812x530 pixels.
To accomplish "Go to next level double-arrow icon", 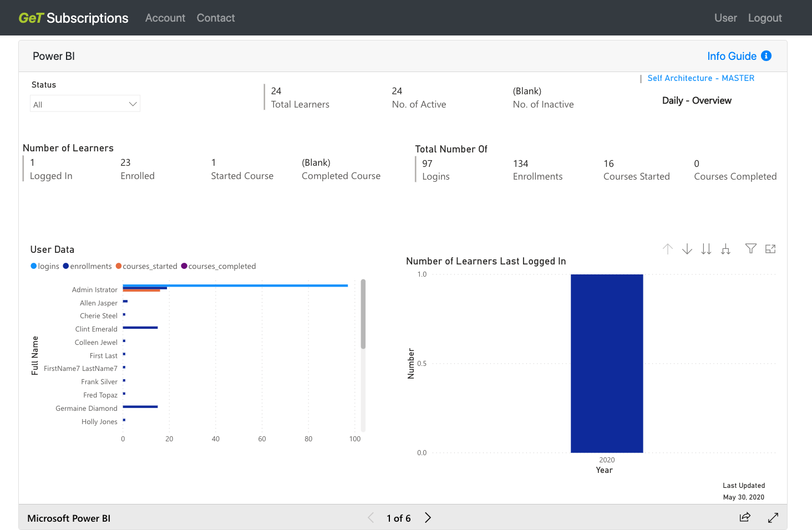I will 706,249.
